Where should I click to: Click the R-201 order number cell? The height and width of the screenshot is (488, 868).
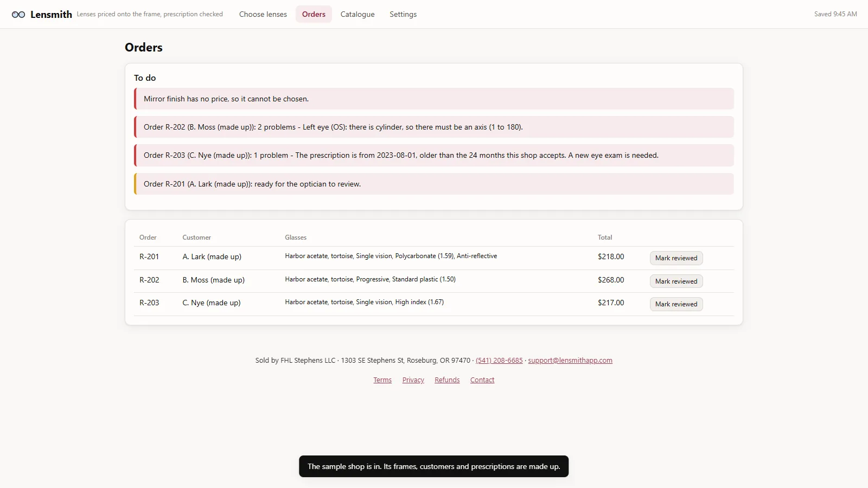point(149,256)
